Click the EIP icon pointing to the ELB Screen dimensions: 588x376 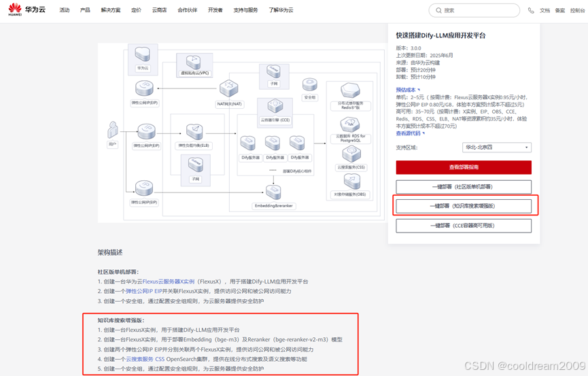coord(146,132)
